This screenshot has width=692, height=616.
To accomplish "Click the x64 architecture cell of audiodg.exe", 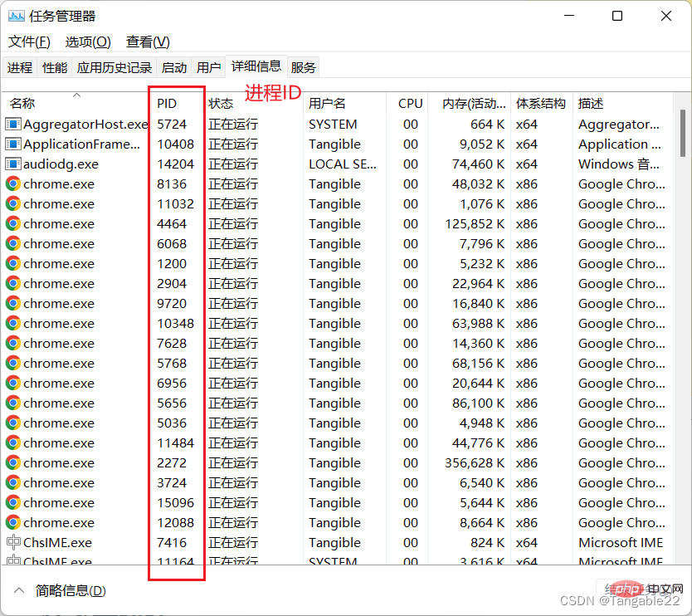I will coord(527,164).
